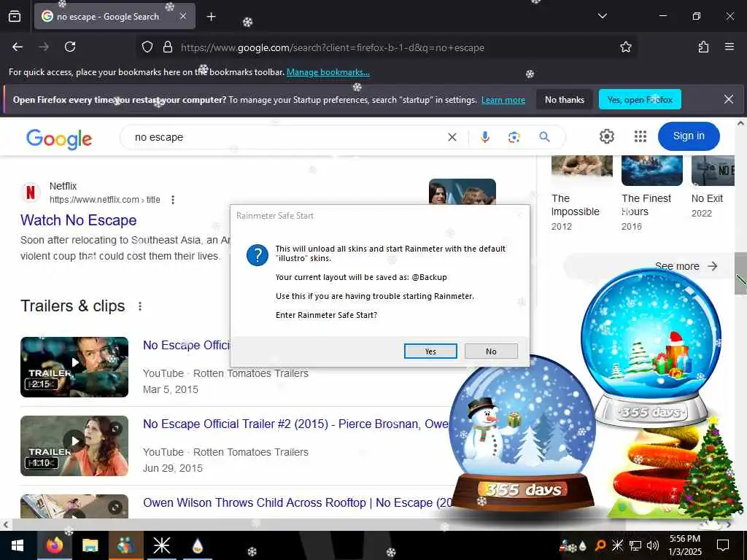747x560 pixels.
Task: Click the Google search box
Action: [x=286, y=137]
